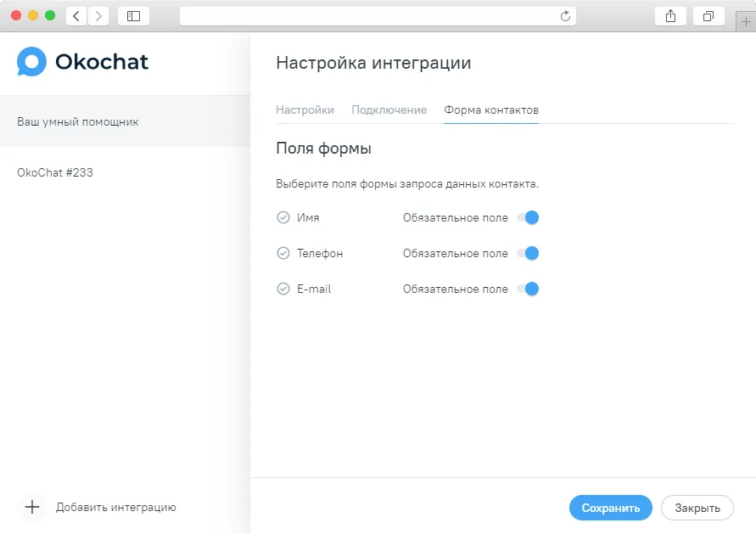Click the Закрыть button

pyautogui.click(x=697, y=508)
